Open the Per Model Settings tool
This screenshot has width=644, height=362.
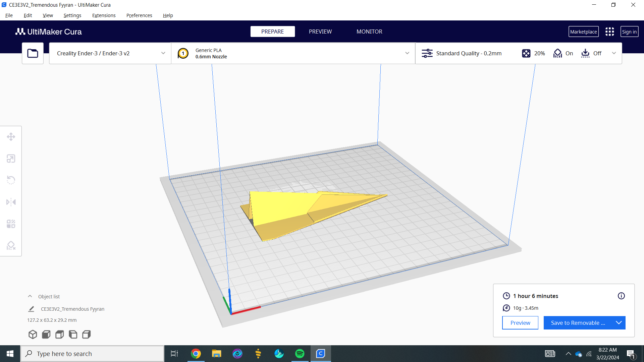pyautogui.click(x=11, y=224)
